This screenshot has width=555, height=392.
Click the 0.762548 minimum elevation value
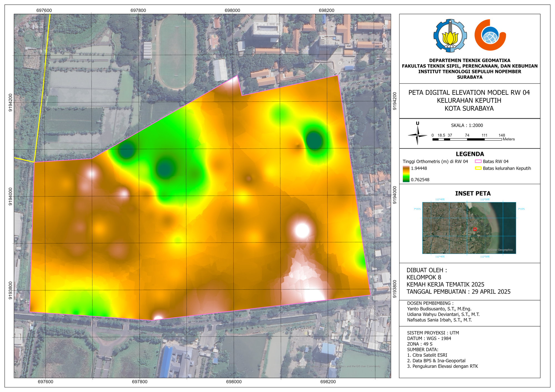pos(420,180)
